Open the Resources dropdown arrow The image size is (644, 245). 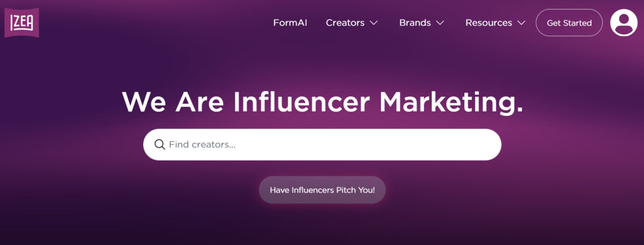(521, 23)
